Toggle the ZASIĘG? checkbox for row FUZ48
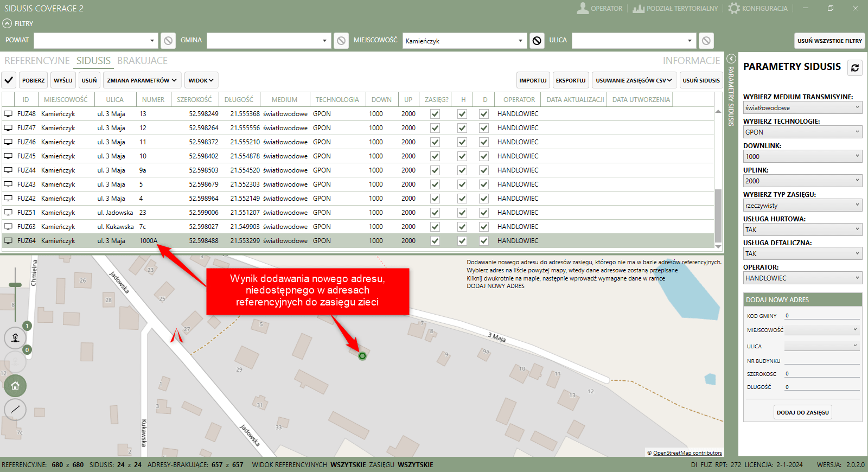Viewport: 868px width, 472px height. [x=435, y=114]
